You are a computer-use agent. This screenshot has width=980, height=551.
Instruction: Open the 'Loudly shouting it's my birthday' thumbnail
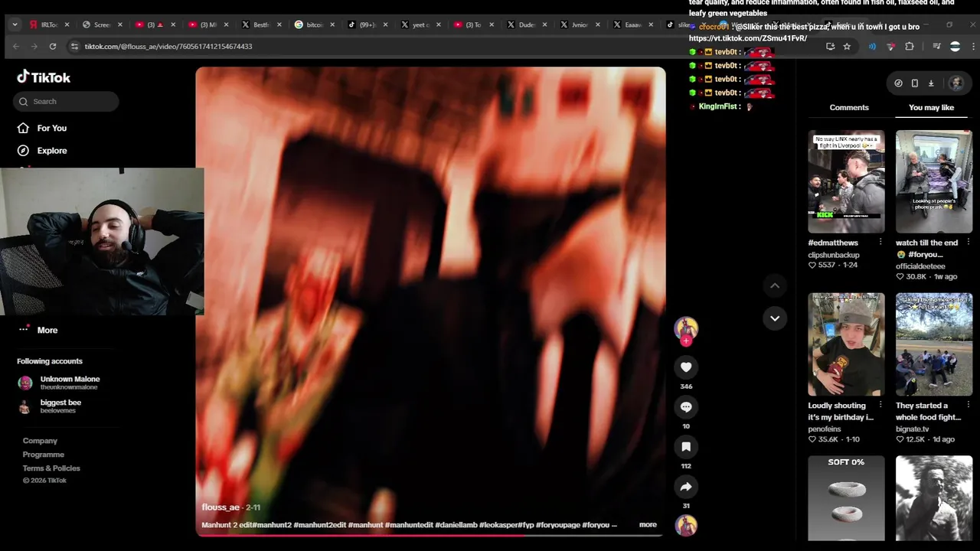click(846, 344)
